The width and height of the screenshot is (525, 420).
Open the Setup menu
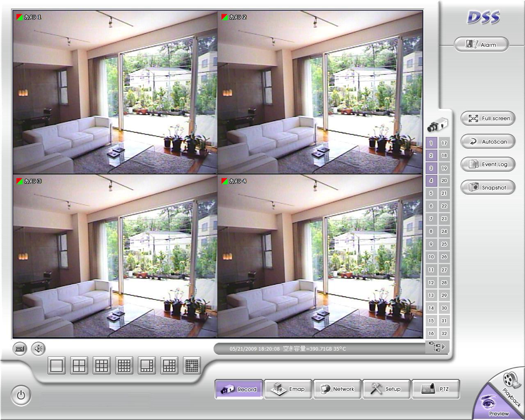click(386, 389)
